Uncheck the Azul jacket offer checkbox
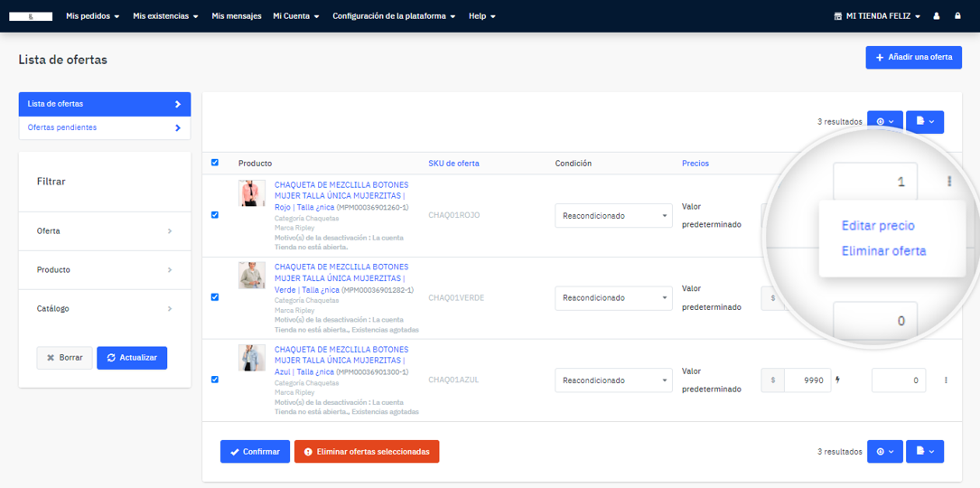This screenshot has height=488, width=980. [215, 380]
